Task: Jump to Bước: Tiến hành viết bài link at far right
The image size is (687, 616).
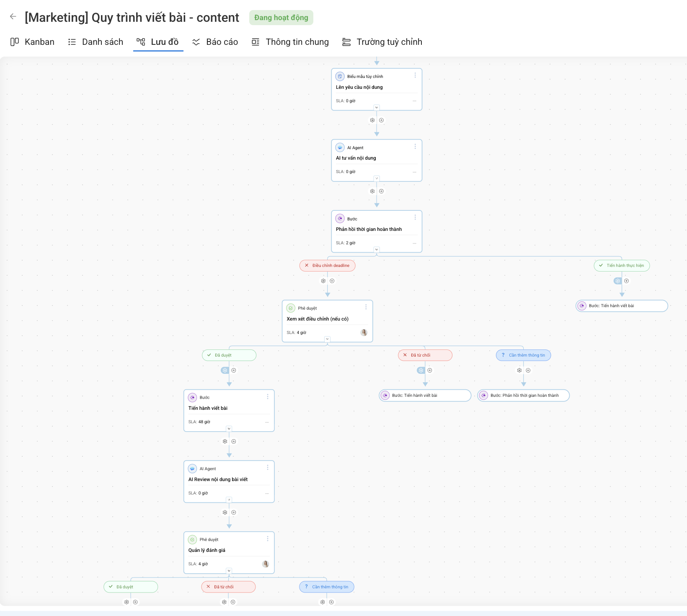Action: [622, 306]
